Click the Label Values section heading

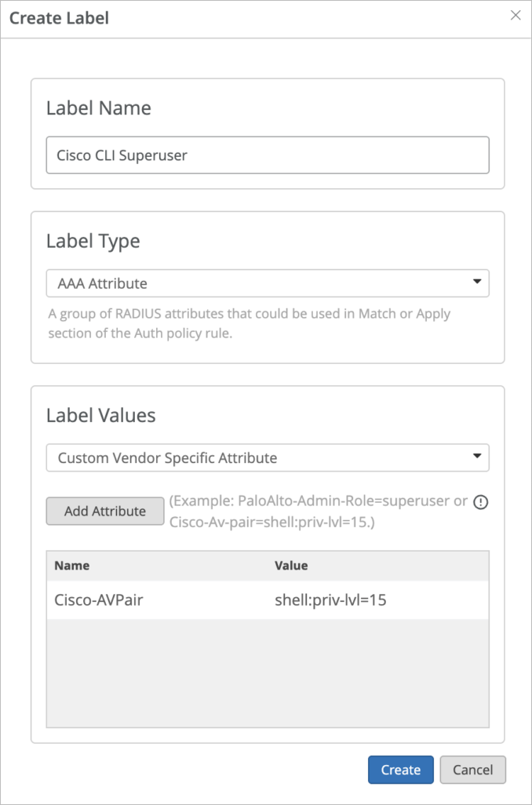pos(101,415)
